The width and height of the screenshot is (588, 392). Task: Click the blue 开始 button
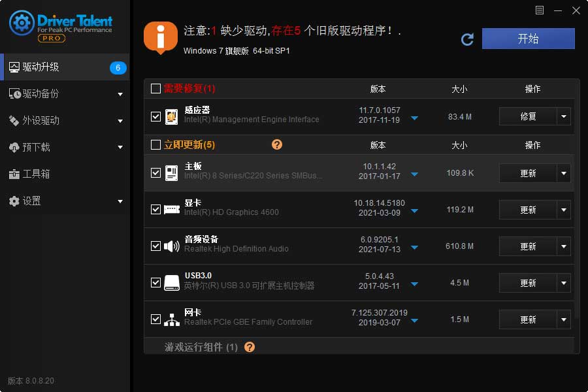tap(528, 39)
